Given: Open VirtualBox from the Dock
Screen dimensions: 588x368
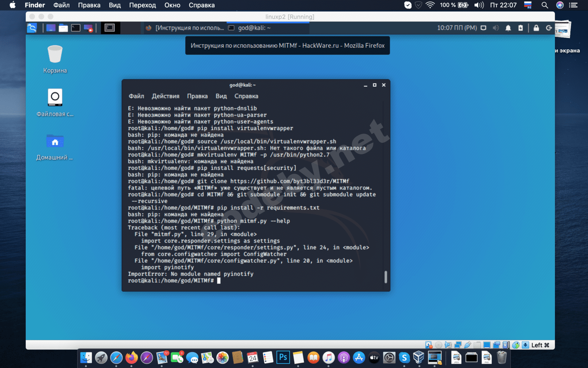Looking at the screenshot, I should click(x=419, y=357).
